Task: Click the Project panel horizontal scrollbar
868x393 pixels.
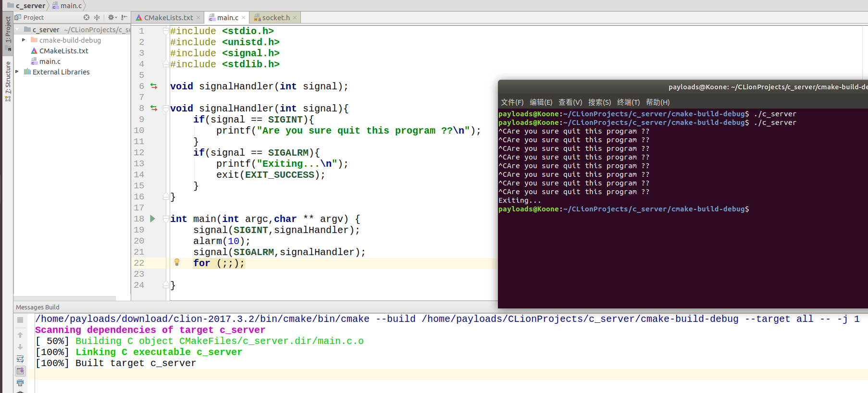Action: click(65, 298)
